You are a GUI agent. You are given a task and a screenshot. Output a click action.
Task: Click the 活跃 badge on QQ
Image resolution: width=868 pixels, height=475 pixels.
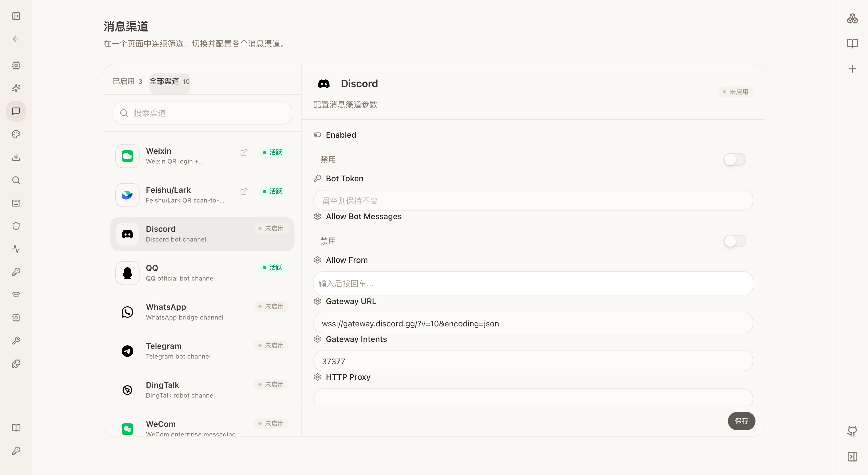273,268
